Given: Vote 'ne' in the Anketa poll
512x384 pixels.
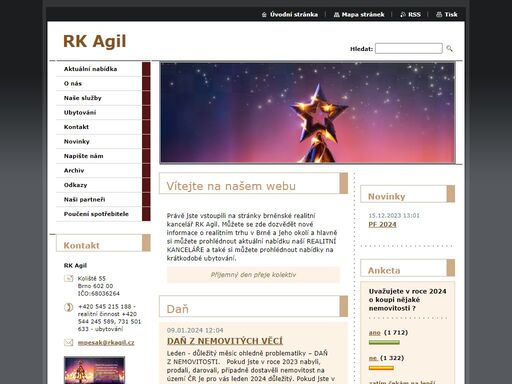Looking at the screenshot, I should coord(373,358).
